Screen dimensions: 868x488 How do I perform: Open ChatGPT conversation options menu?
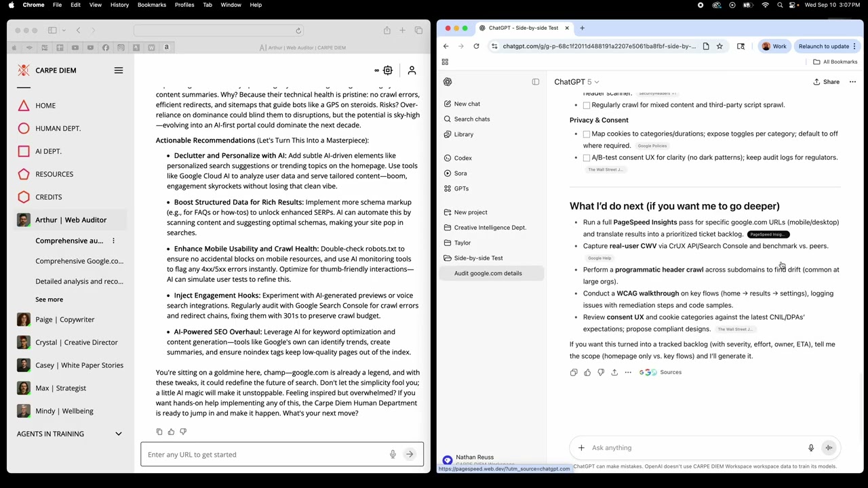pyautogui.click(x=852, y=82)
